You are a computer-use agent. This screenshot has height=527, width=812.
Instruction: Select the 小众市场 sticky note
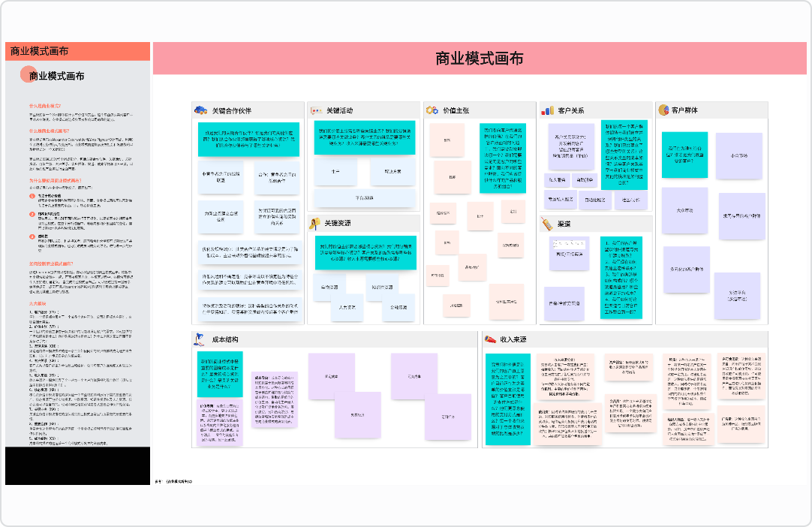coord(739,156)
